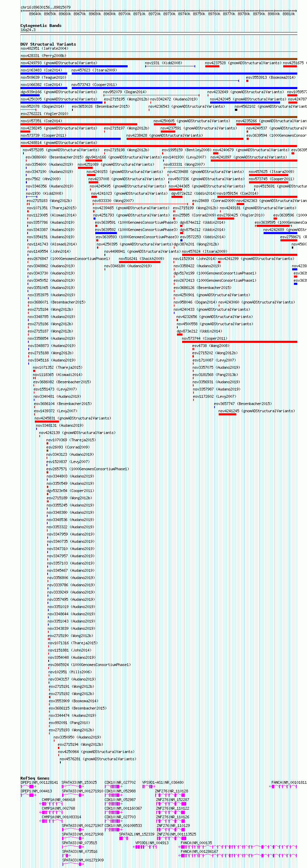Click the red bar under nsv516241 (Shaikh2009)
Viewport: 307px width, 868px height.
[x=140, y=262]
